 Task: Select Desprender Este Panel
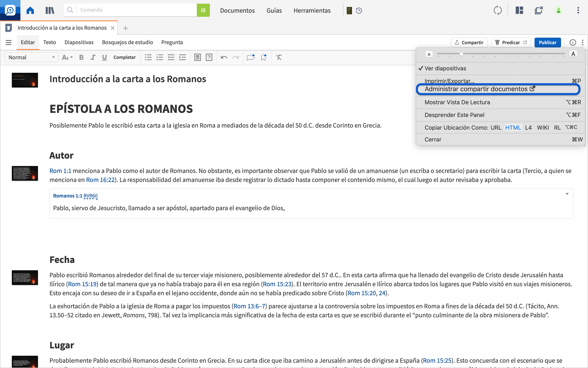501,115
